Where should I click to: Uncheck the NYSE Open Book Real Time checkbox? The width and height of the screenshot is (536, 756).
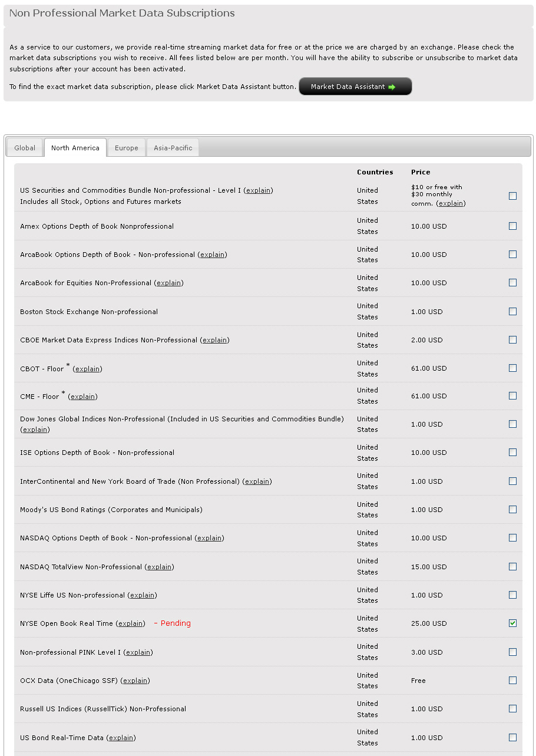pyautogui.click(x=512, y=623)
